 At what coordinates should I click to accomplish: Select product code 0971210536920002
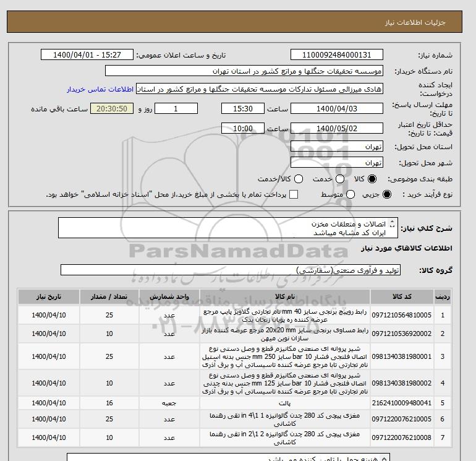(x=402, y=334)
